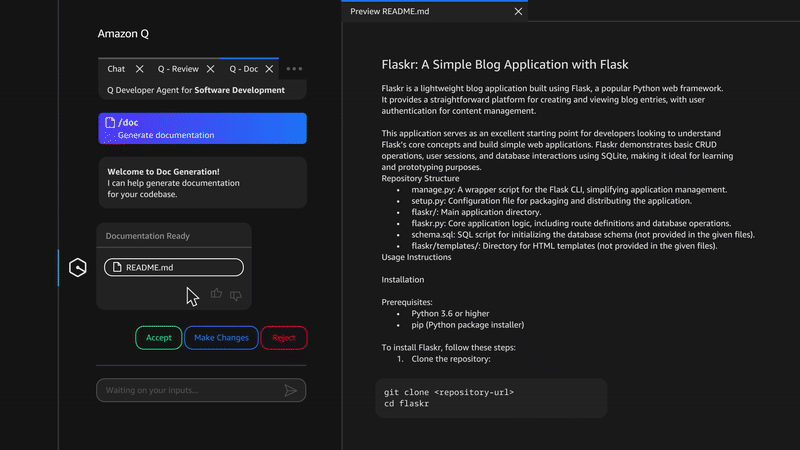
Task: Open the three-dots more tabs menu
Action: pos(294,69)
